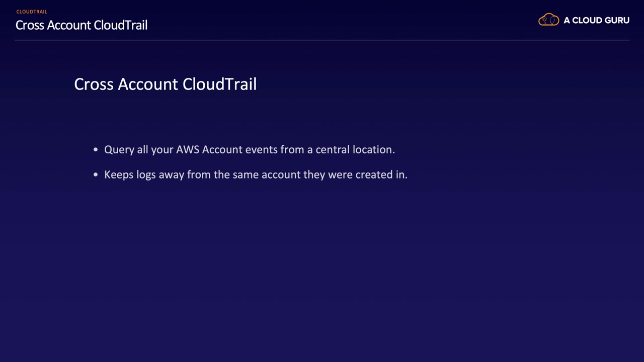Click the orange CLOUDTRAIL category label
Screen dimensions: 644x362
pos(31,12)
